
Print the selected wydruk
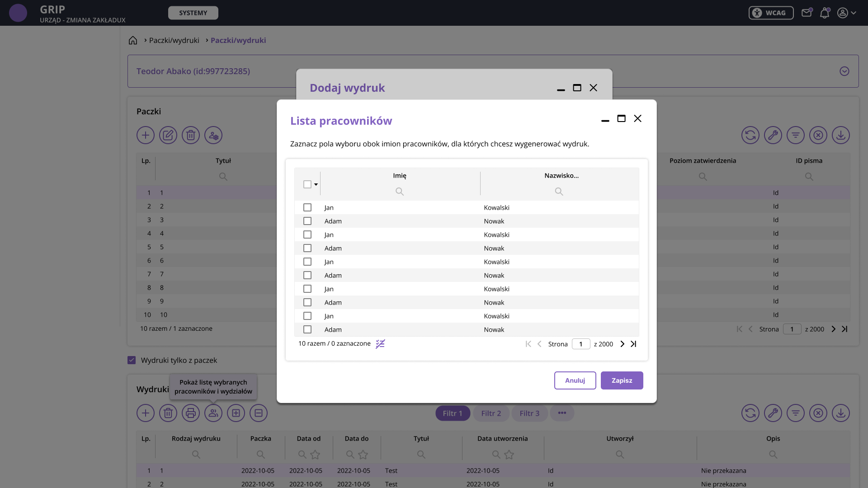(x=191, y=413)
